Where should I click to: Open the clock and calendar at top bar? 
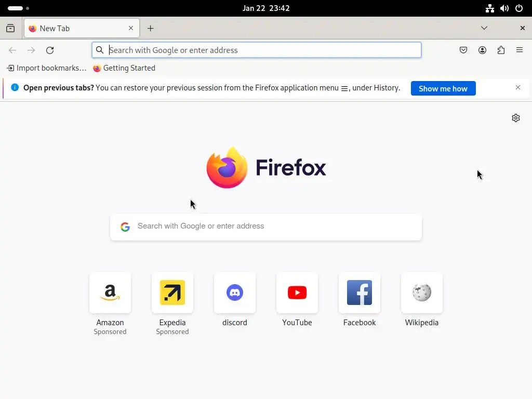click(x=266, y=8)
